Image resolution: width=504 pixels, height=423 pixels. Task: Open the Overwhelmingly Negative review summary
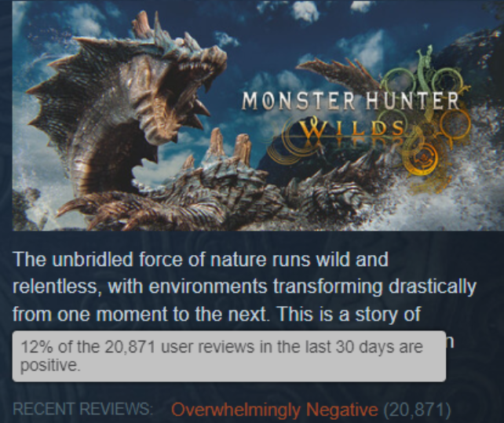tap(275, 410)
